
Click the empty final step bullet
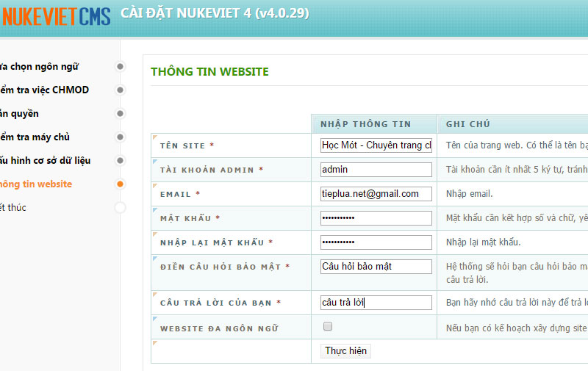click(x=120, y=208)
